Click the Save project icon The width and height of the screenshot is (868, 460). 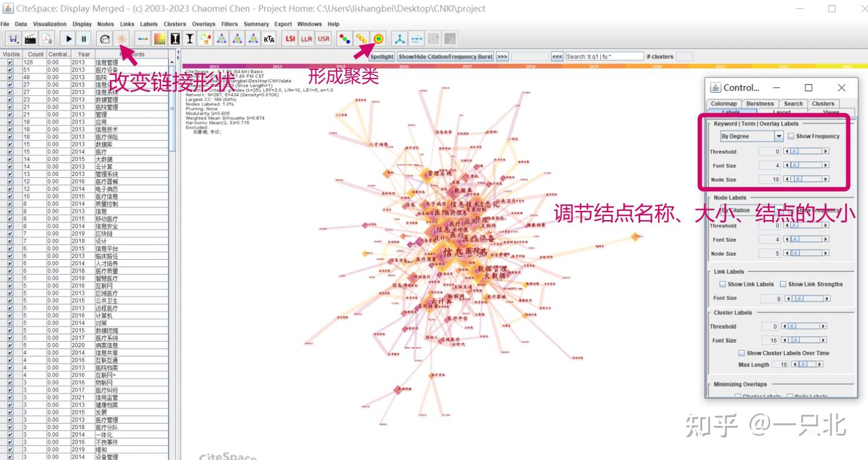[14, 38]
